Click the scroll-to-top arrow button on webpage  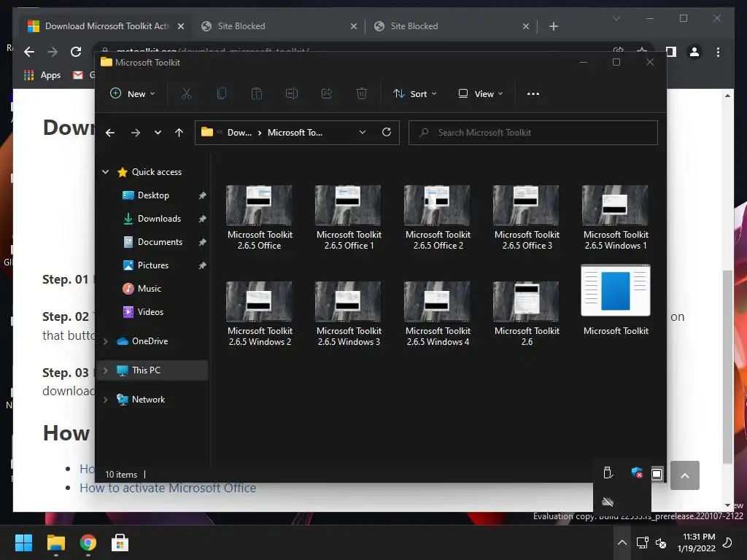[x=684, y=475]
